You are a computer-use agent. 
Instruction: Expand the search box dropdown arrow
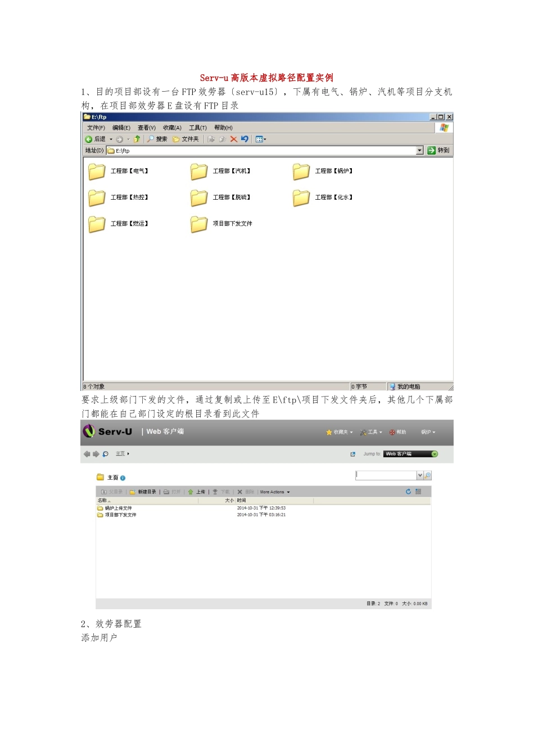420,475
